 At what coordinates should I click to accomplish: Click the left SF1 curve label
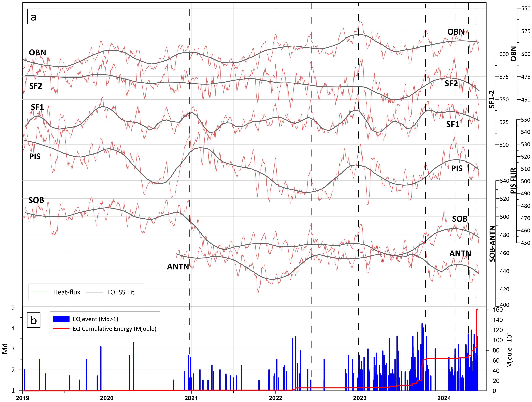coord(37,107)
